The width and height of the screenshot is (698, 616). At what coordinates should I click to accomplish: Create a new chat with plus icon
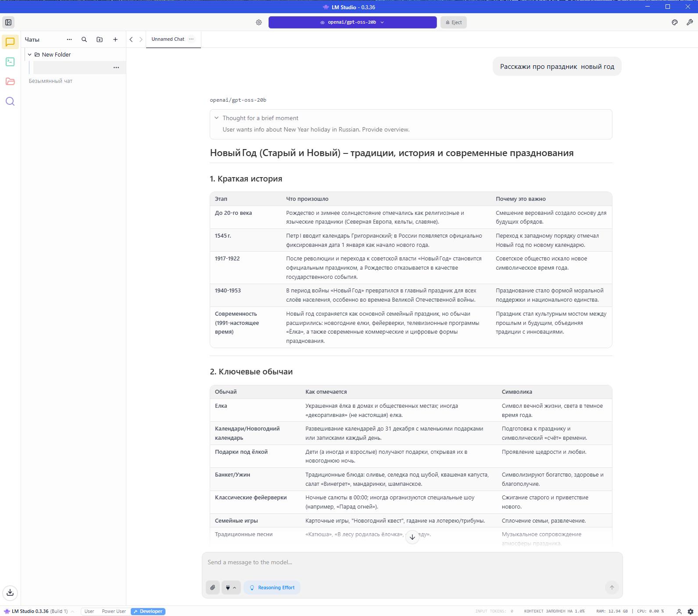click(x=115, y=39)
